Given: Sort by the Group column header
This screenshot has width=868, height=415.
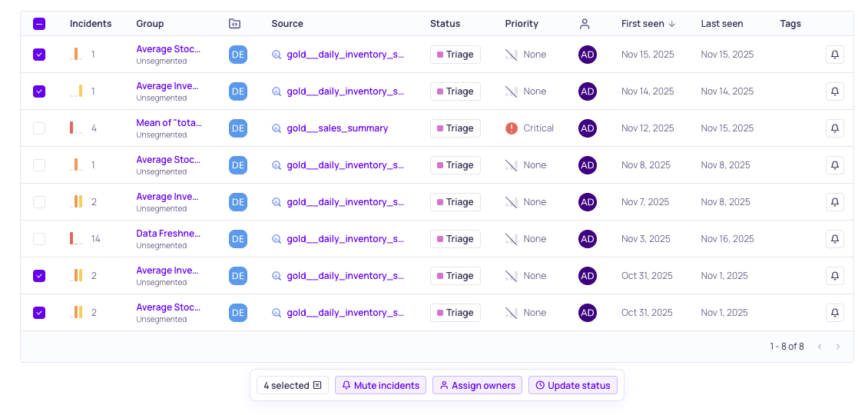Looking at the screenshot, I should click(x=150, y=24).
